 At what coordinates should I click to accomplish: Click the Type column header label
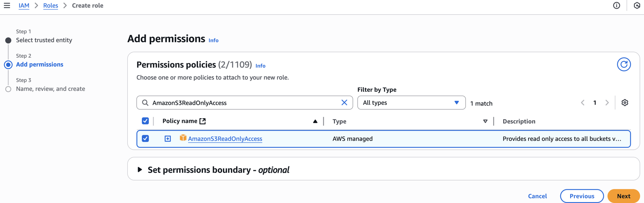pyautogui.click(x=339, y=121)
